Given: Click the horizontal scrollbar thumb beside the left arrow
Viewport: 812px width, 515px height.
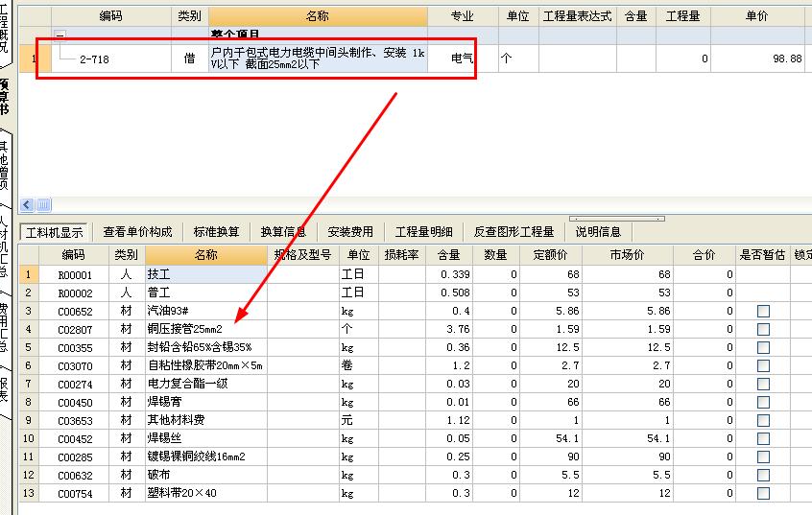Looking at the screenshot, I should click(43, 205).
